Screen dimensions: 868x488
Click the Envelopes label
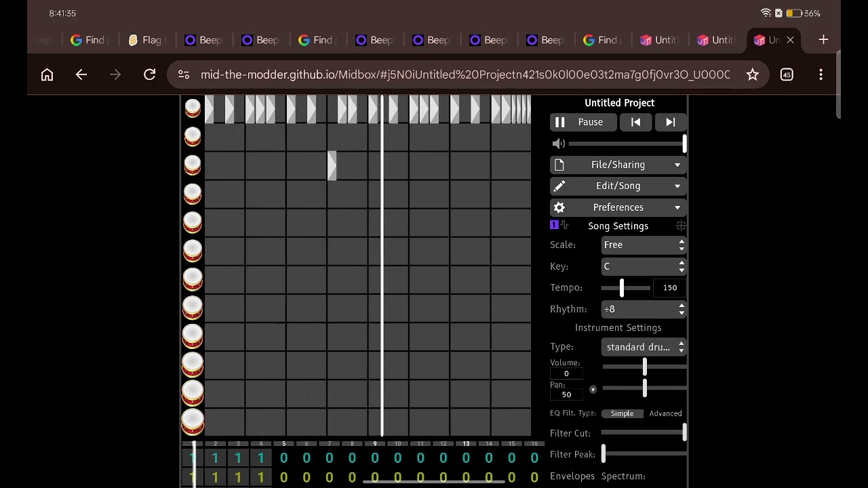point(572,476)
